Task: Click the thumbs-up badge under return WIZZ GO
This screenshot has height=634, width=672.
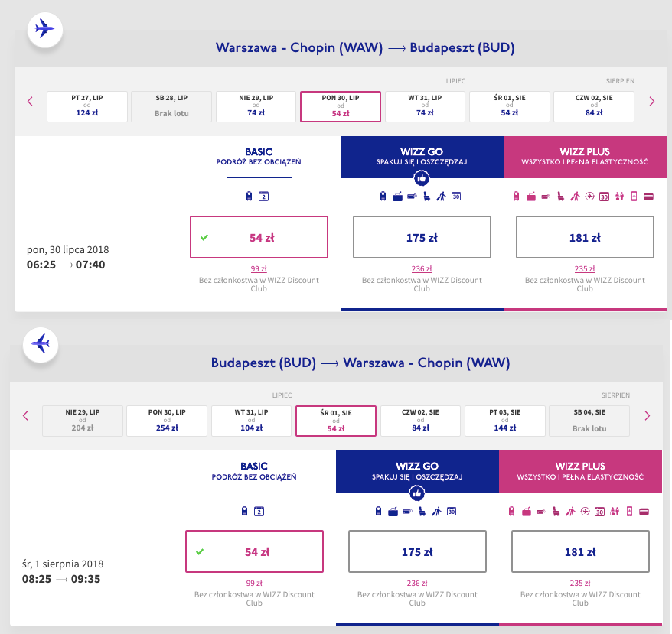Action: point(417,493)
